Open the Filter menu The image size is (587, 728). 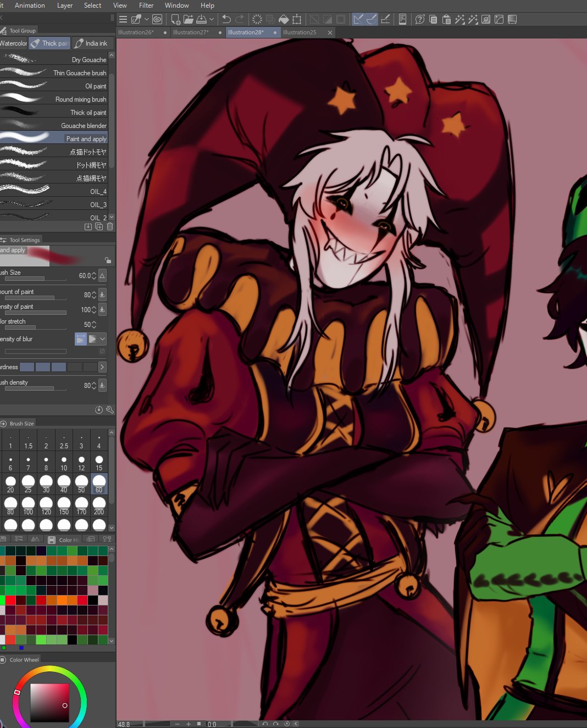pyautogui.click(x=146, y=5)
